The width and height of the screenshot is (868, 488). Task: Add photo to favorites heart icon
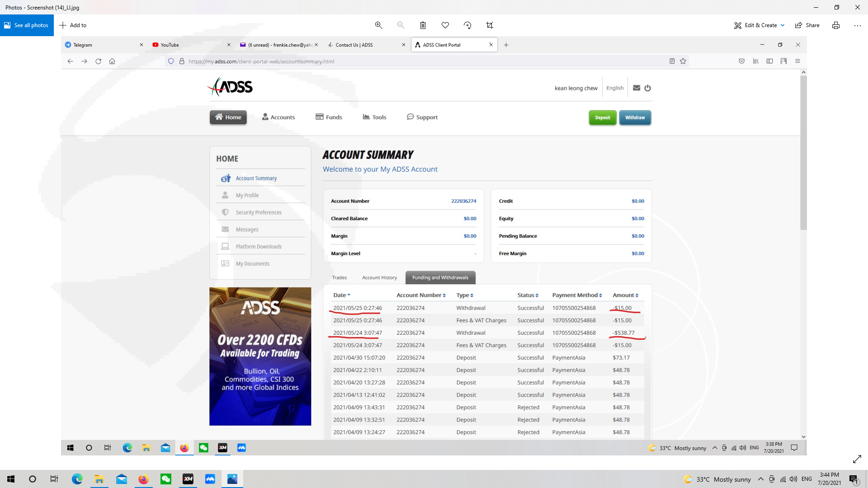445,25
